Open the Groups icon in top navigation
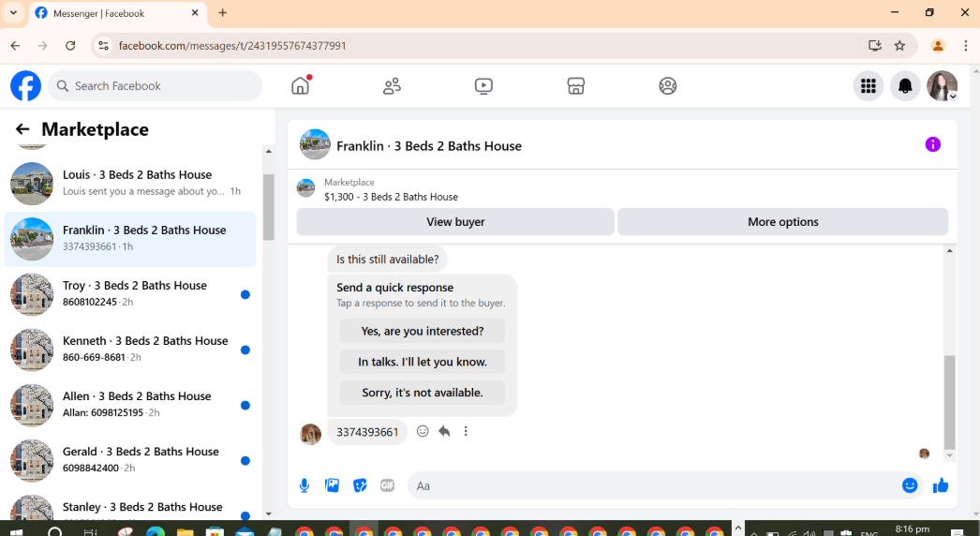 click(667, 85)
